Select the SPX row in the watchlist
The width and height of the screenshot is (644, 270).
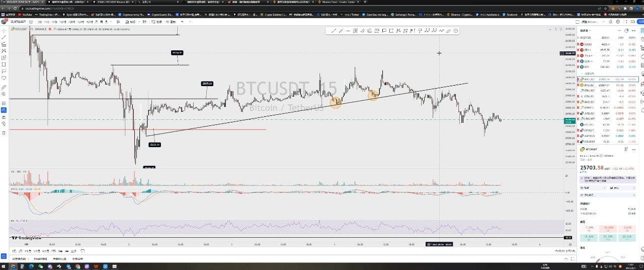[608, 50]
